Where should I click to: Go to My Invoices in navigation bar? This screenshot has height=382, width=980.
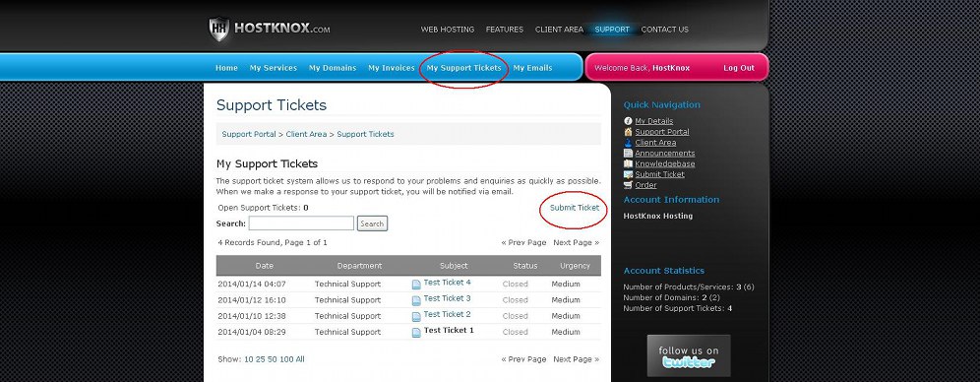point(392,68)
